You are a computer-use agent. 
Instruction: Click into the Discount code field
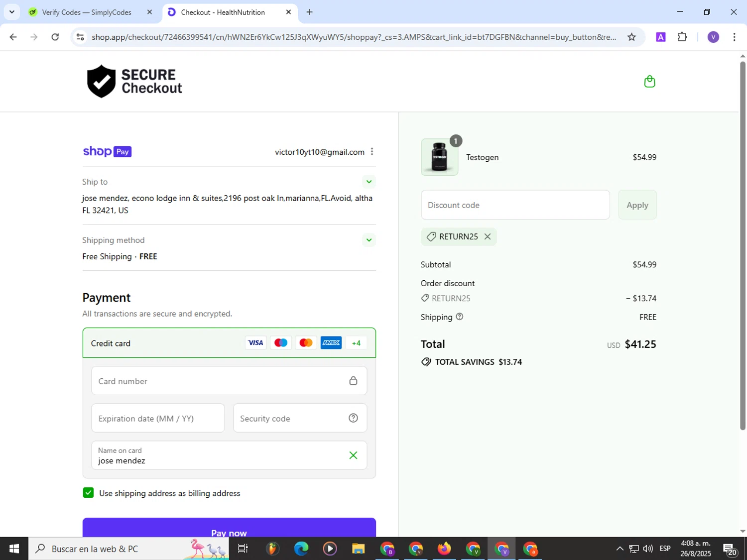515,205
